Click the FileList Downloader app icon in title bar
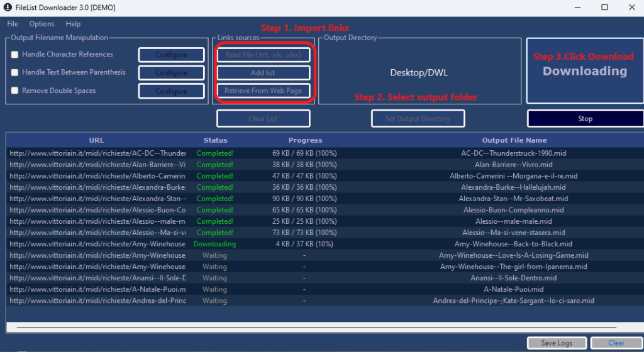The image size is (644, 352). [x=8, y=8]
